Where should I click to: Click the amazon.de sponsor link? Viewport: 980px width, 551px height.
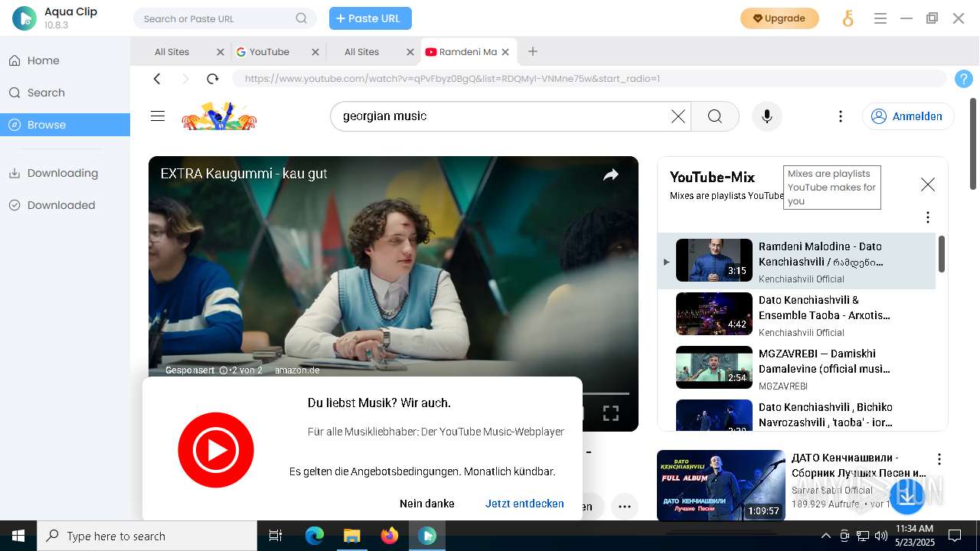click(297, 370)
